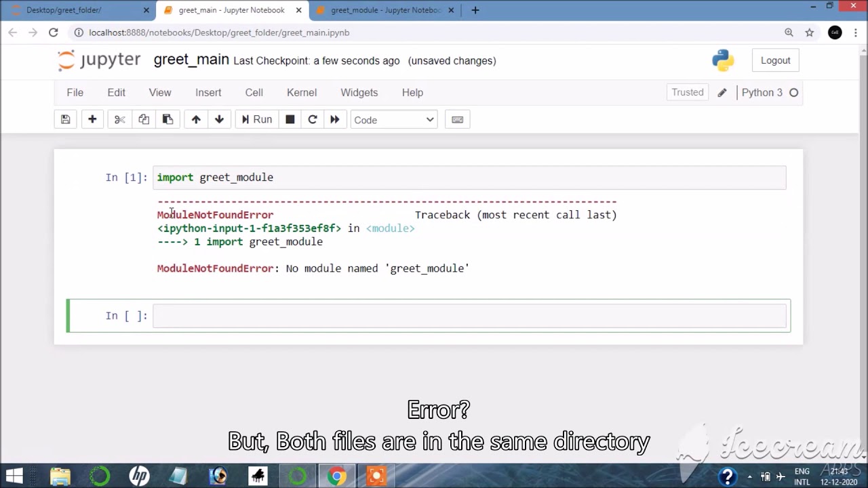Screen dimensions: 868x488
Task: Click the browser address bar URL
Action: click(x=219, y=33)
